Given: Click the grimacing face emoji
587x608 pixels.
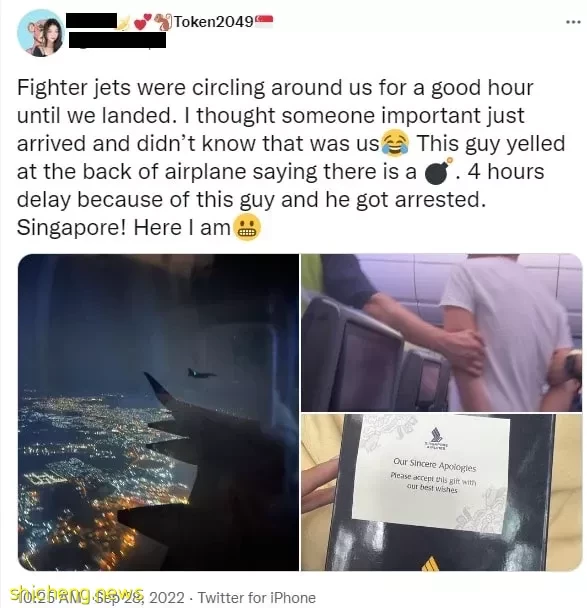Looking at the screenshot, I should coord(247,228).
